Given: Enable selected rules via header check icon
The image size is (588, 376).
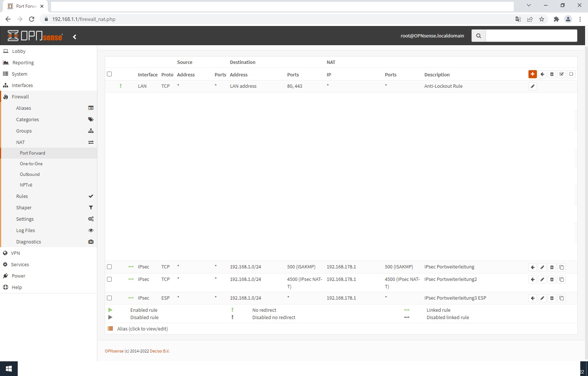Looking at the screenshot, I should coord(562,74).
